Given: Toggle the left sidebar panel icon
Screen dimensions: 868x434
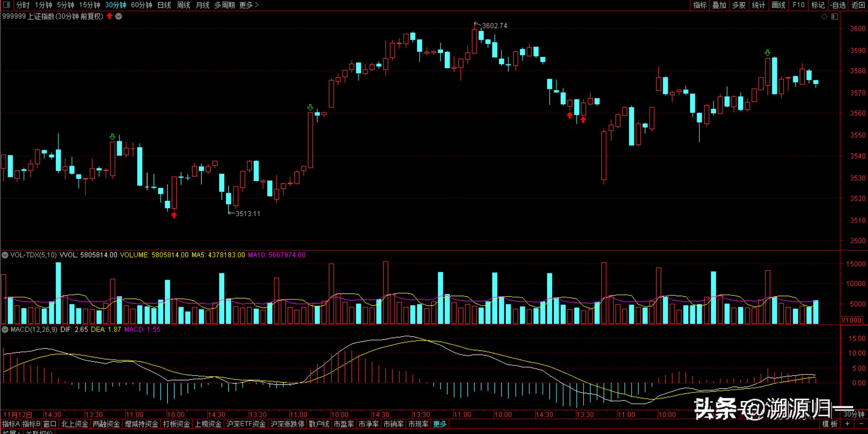Looking at the screenshot, I should pyautogui.click(x=7, y=5).
